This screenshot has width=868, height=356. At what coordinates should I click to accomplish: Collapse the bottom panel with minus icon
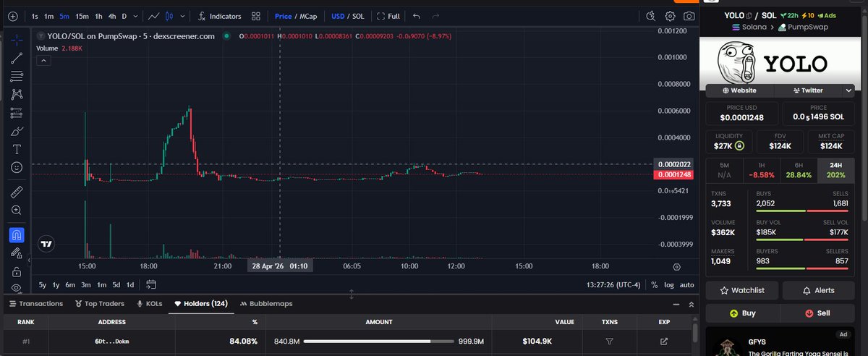click(x=676, y=305)
